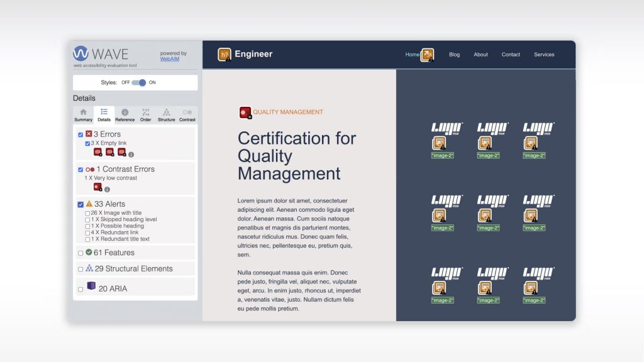Viewport: 644px width, 362px height.
Task: Toggle the Styles OFF/ON switch
Action: pos(139,82)
